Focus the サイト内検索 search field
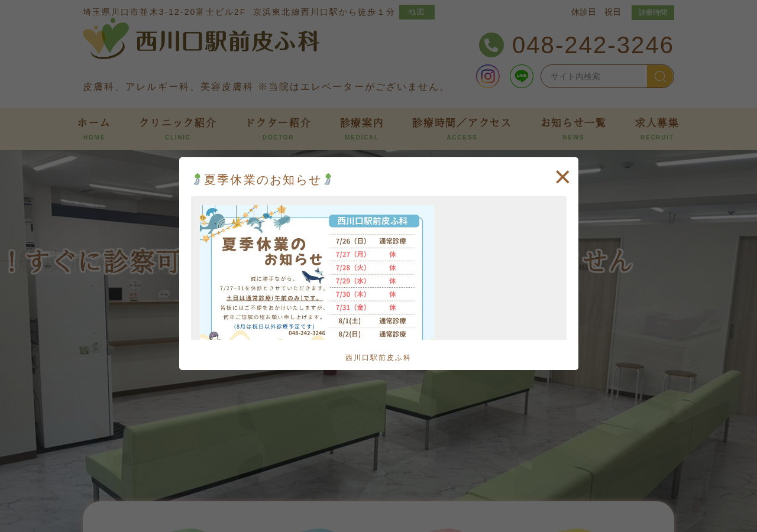Screen dimensions: 757x532 click(x=594, y=76)
